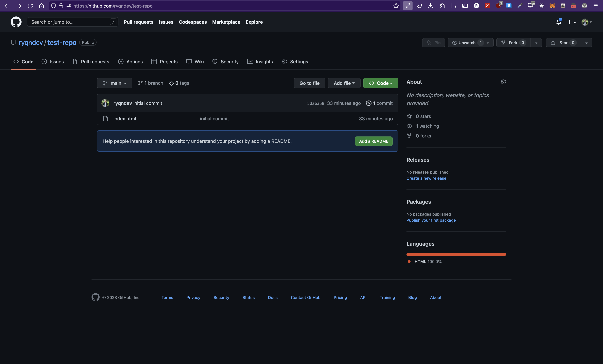This screenshot has height=364, width=603.
Task: Open commit hash 5dab358
Action: (x=315, y=103)
